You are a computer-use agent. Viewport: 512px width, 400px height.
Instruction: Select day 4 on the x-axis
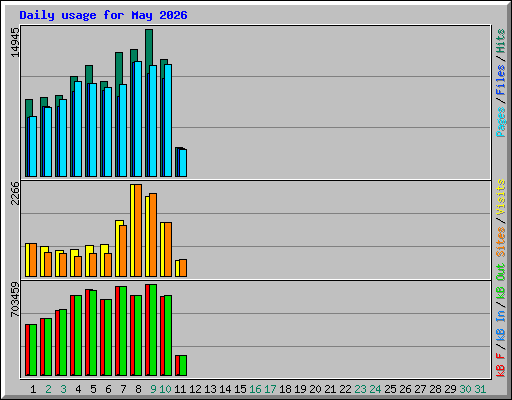pyautogui.click(x=78, y=389)
